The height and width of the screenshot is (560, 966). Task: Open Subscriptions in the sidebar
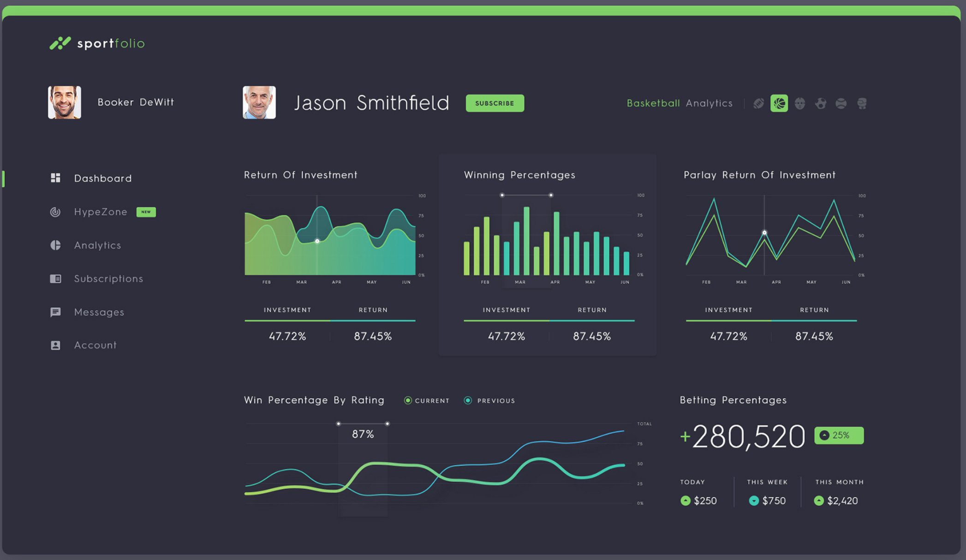click(x=108, y=279)
